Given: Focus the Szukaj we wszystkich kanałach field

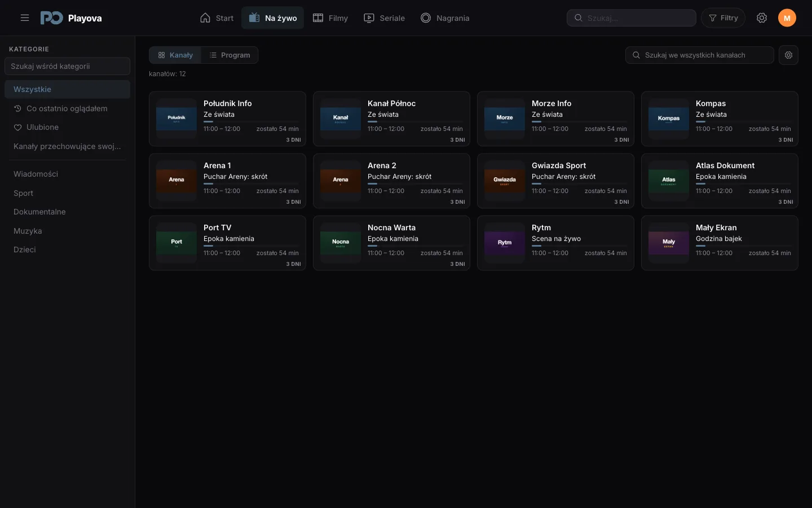Looking at the screenshot, I should click(x=699, y=55).
